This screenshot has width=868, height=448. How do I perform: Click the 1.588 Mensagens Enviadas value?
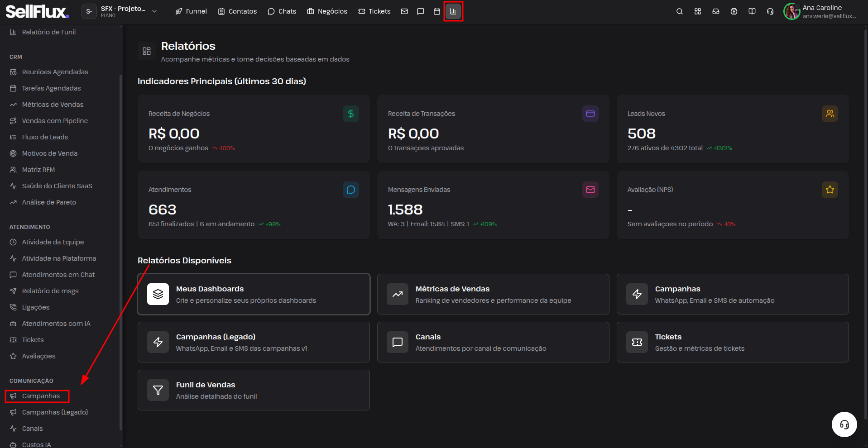(405, 210)
